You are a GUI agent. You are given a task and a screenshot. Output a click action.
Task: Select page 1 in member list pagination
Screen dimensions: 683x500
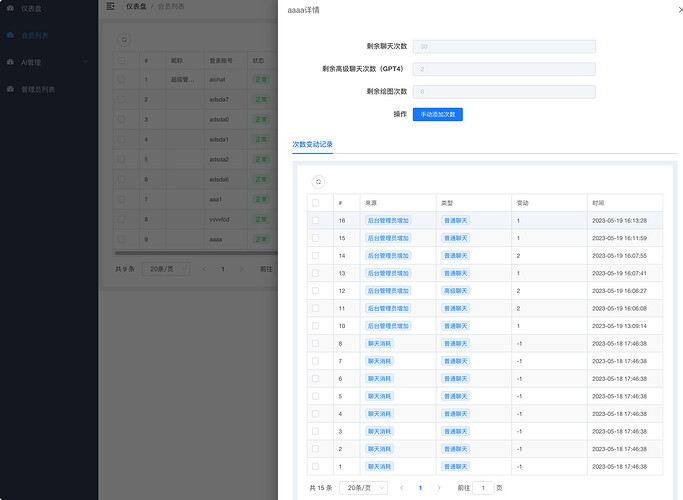(223, 269)
